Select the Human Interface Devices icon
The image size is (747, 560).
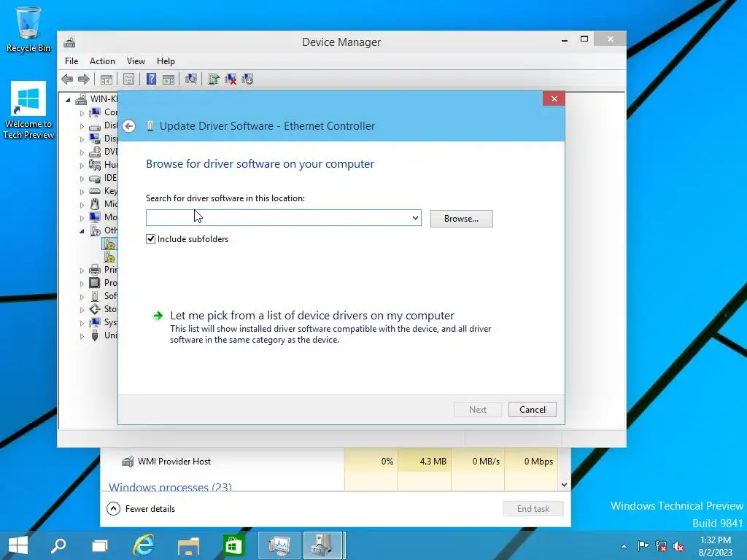tap(95, 165)
